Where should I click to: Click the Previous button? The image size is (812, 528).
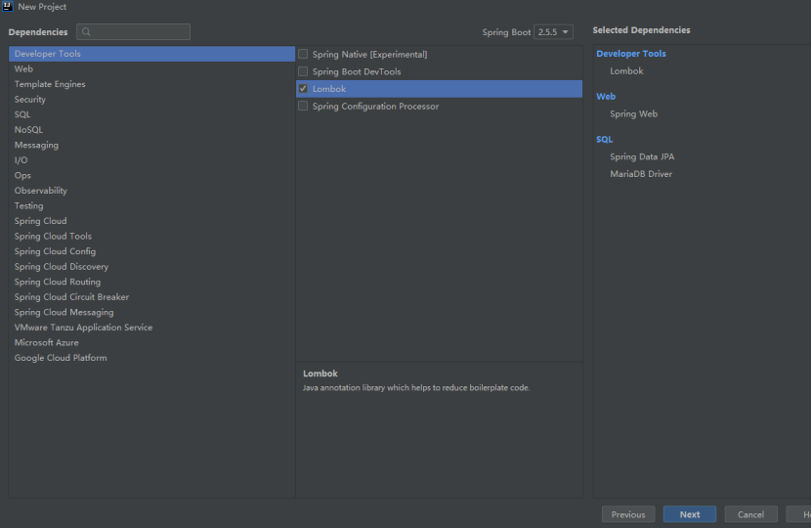click(628, 514)
